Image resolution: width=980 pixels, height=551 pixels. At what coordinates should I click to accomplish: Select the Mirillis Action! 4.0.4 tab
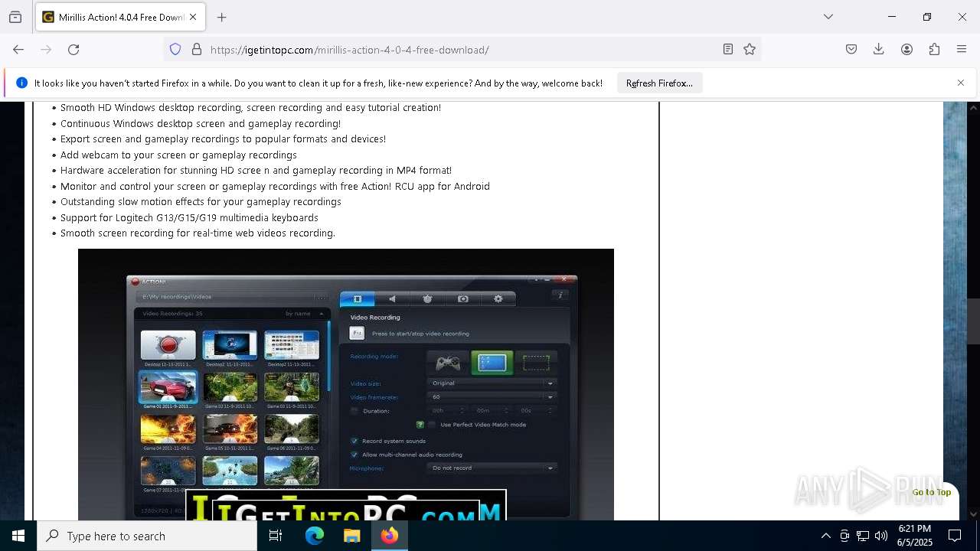(x=120, y=17)
